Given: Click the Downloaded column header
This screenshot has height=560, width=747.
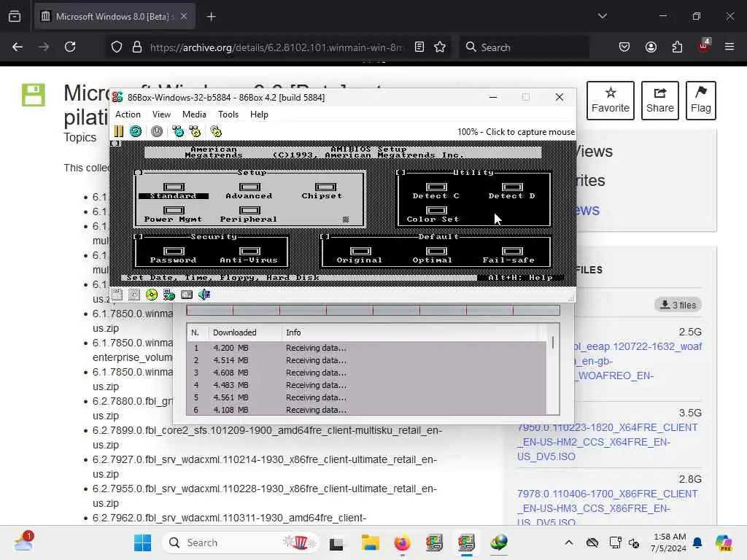Looking at the screenshot, I should 244,332.
